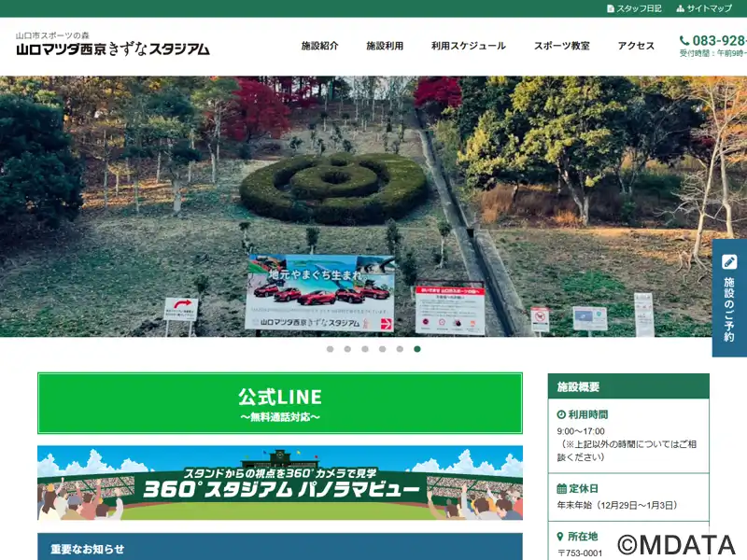Select the first slideshow dot
Image resolution: width=747 pixels, height=560 pixels.
(331, 349)
